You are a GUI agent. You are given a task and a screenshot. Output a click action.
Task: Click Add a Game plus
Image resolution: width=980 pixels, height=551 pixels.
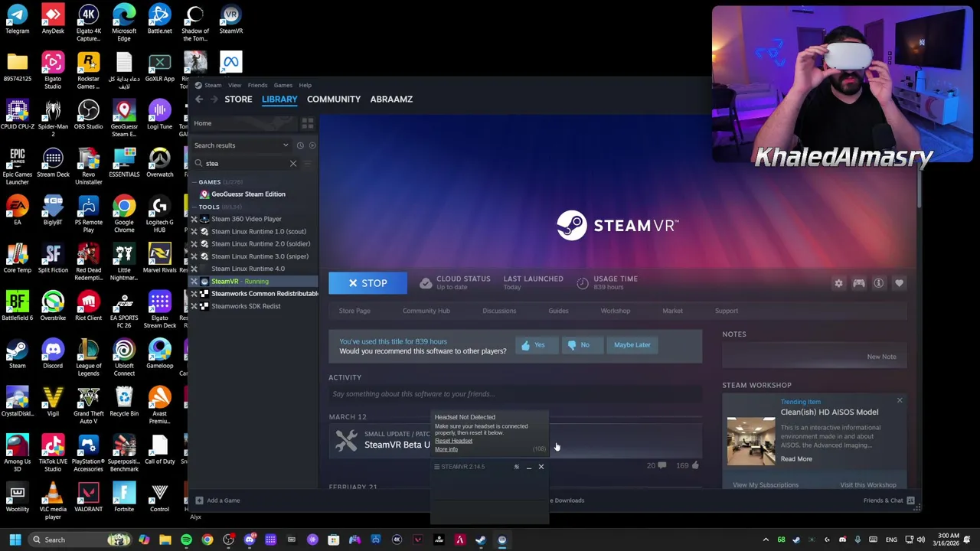click(x=217, y=500)
